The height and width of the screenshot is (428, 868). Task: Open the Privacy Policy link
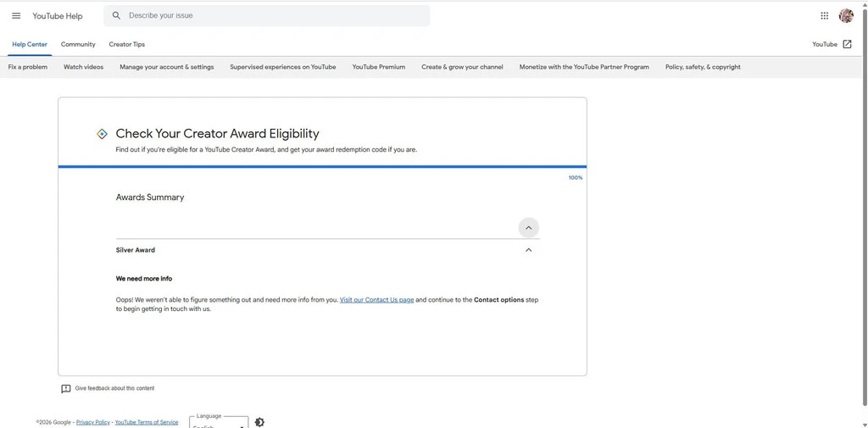(x=93, y=422)
